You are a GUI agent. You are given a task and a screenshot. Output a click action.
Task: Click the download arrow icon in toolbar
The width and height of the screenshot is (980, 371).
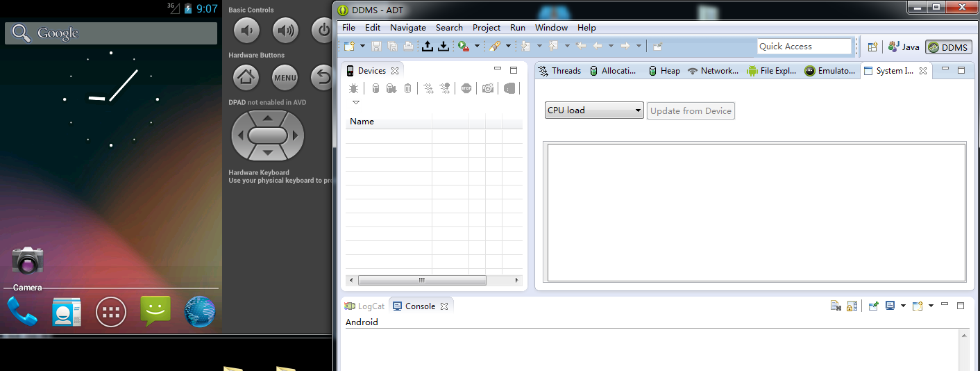(x=443, y=46)
